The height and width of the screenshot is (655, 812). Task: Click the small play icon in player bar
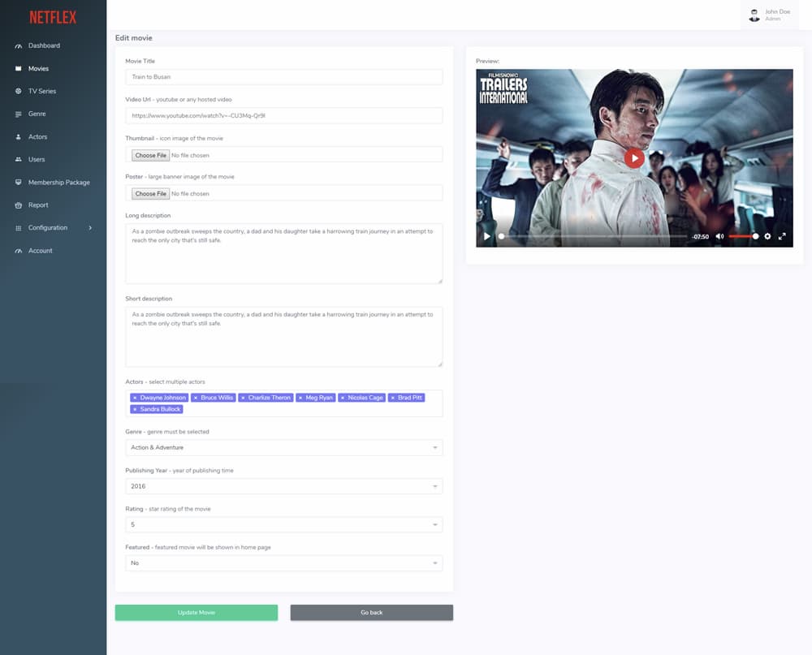click(486, 236)
